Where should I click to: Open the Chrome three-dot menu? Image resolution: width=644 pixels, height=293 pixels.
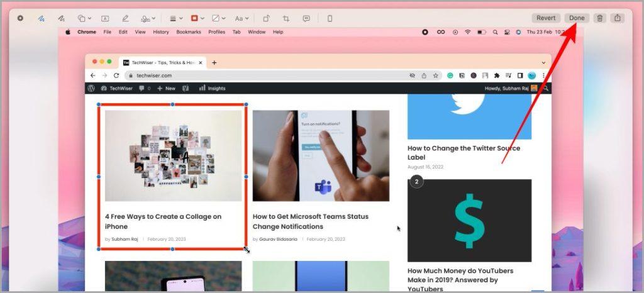coord(543,75)
